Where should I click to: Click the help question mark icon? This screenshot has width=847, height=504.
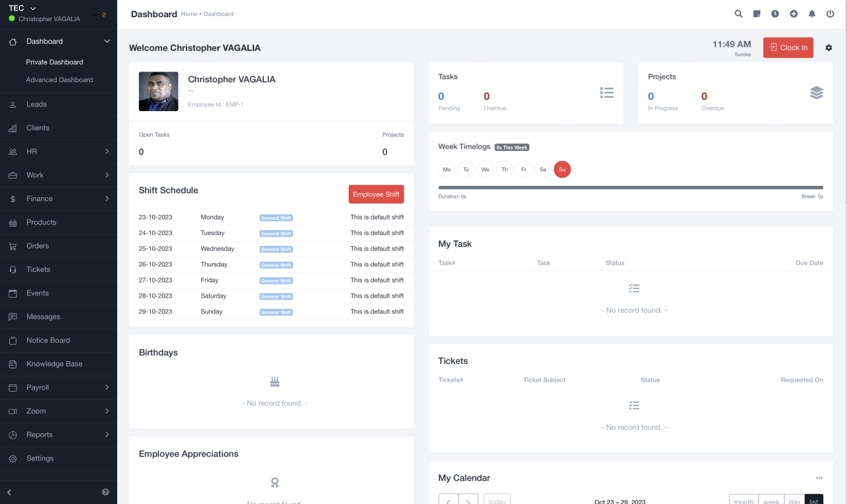(x=105, y=492)
